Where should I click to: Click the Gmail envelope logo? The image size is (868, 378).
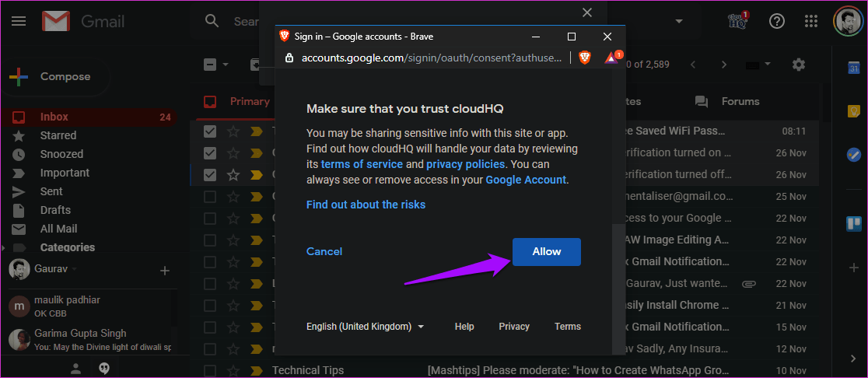pos(55,22)
